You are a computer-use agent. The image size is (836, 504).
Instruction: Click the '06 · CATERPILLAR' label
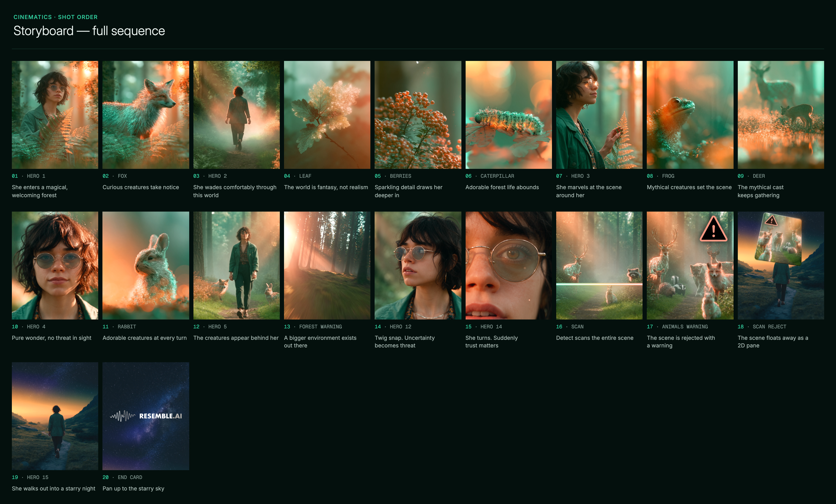490,176
